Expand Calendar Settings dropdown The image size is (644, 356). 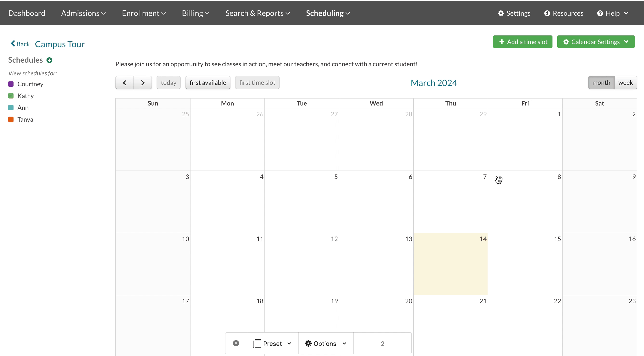[x=596, y=42]
